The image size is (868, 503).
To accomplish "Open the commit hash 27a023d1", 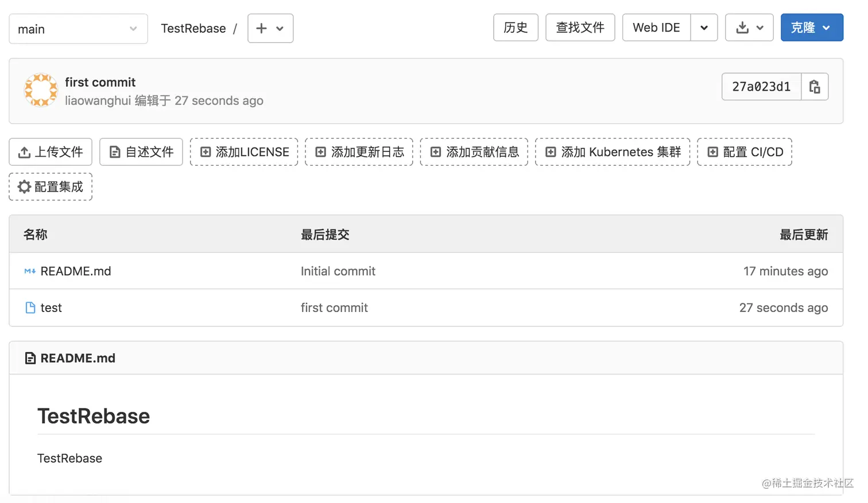I will pyautogui.click(x=761, y=87).
